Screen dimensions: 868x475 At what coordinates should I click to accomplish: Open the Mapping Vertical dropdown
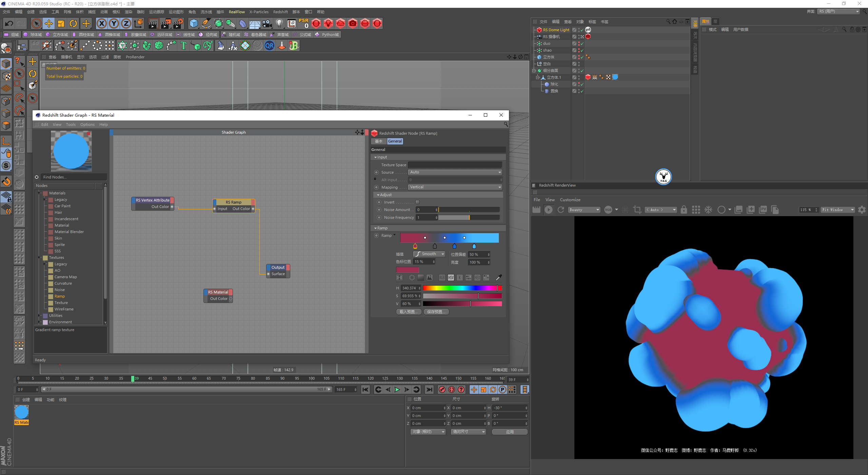click(x=455, y=187)
